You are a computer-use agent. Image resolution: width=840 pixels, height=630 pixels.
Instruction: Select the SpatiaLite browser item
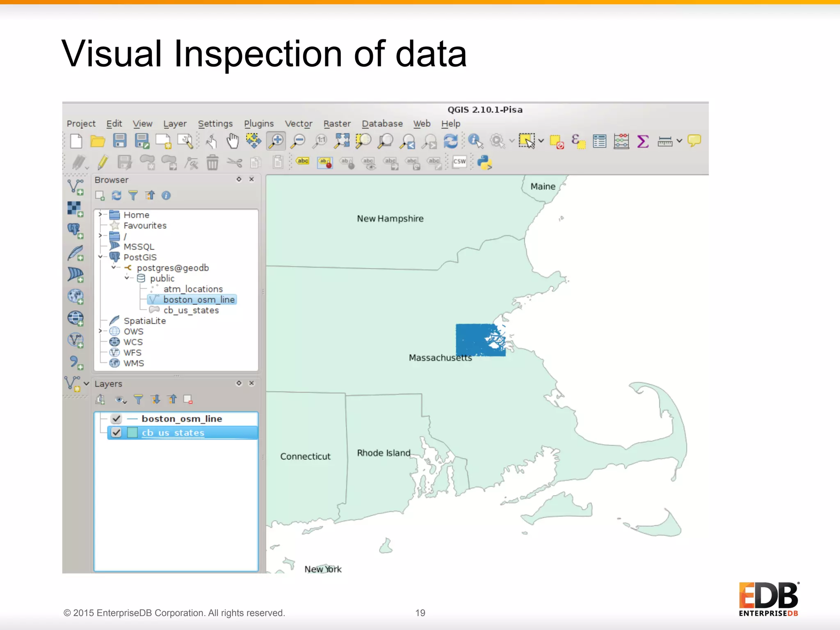click(x=145, y=321)
